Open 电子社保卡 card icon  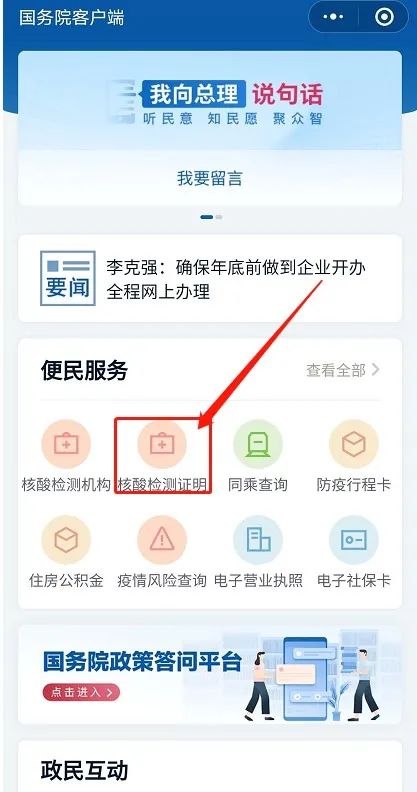pyautogui.click(x=354, y=540)
